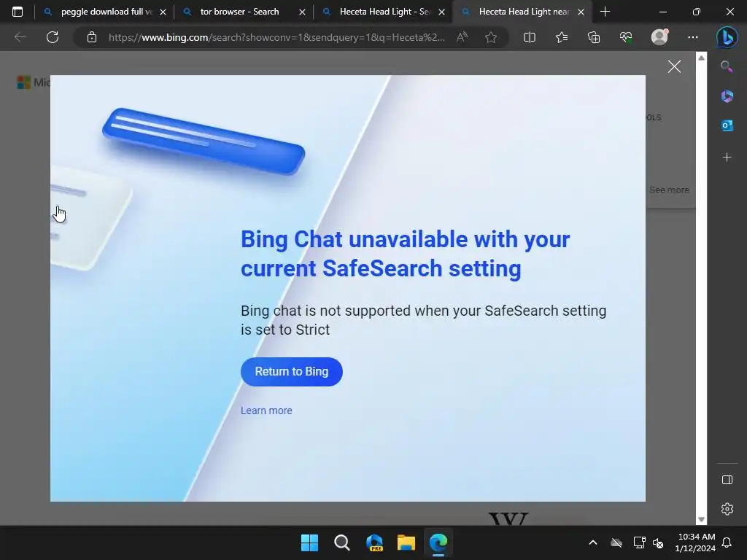Open the user profile menu
This screenshot has height=560, width=747.
pyautogui.click(x=659, y=37)
